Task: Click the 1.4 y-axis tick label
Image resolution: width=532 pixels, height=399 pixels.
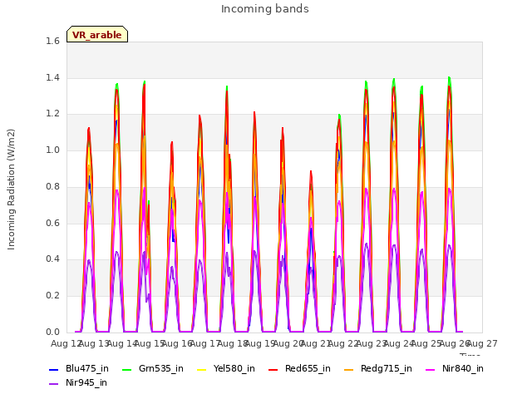Action: pos(52,77)
